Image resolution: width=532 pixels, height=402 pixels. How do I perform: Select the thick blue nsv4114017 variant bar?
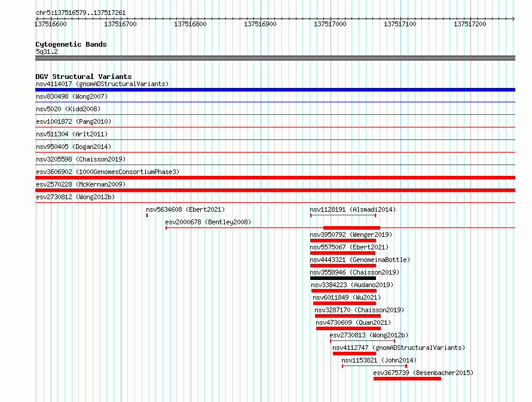275,90
